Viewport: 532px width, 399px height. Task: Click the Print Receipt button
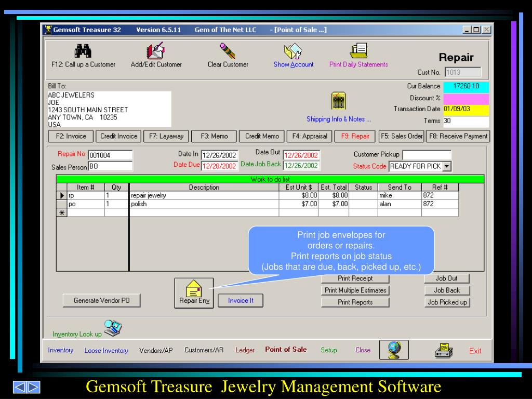tap(355, 278)
